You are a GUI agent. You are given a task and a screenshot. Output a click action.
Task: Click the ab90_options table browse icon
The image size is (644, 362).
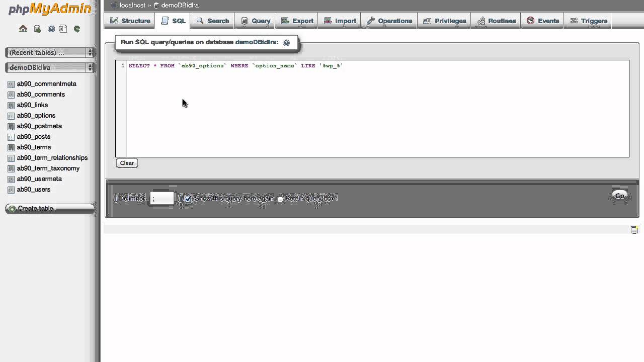click(x=11, y=116)
